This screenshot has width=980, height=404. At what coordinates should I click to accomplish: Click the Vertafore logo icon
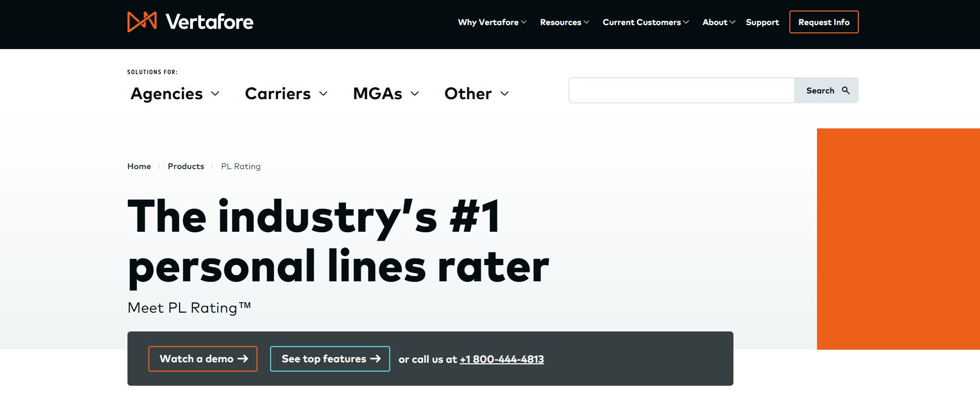click(142, 22)
